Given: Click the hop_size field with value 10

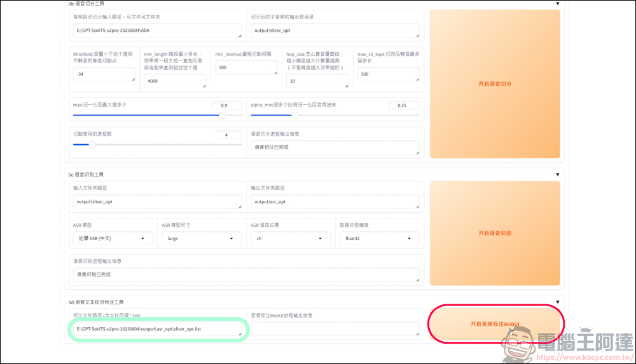Looking at the screenshot, I should tap(317, 81).
